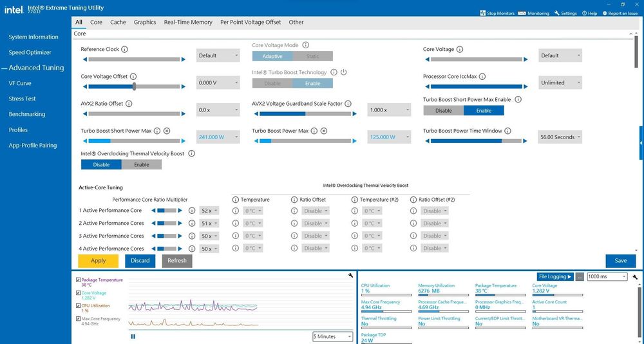Click the Refresh button

coord(177,260)
